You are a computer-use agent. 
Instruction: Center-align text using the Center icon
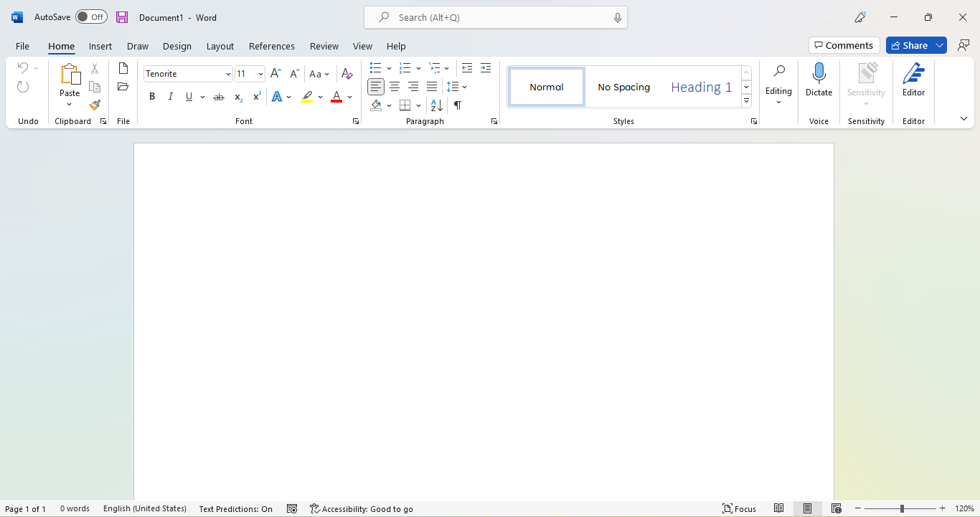pos(395,87)
